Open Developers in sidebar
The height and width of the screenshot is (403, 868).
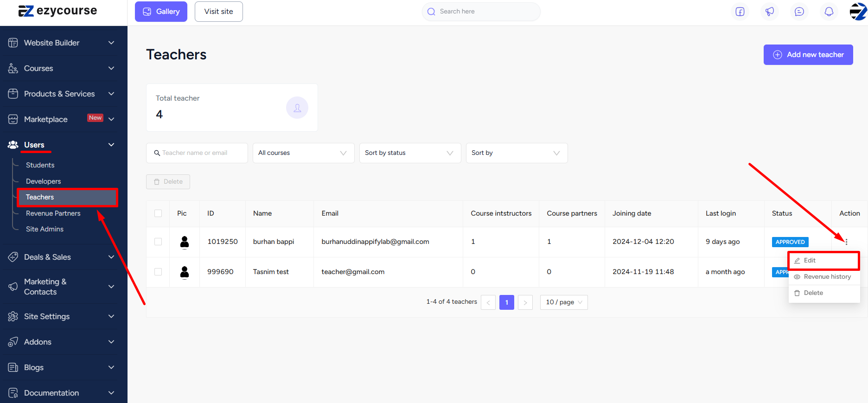[x=44, y=181]
